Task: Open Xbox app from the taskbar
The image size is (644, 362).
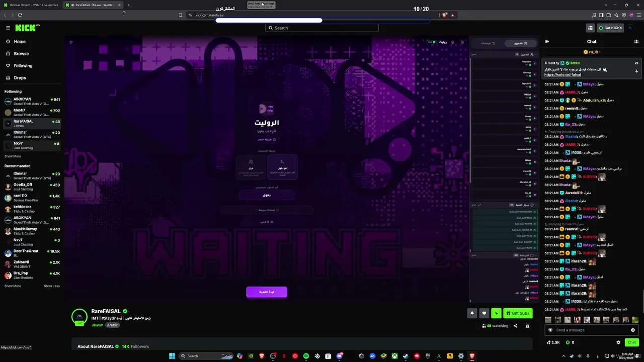Action: click(394, 356)
